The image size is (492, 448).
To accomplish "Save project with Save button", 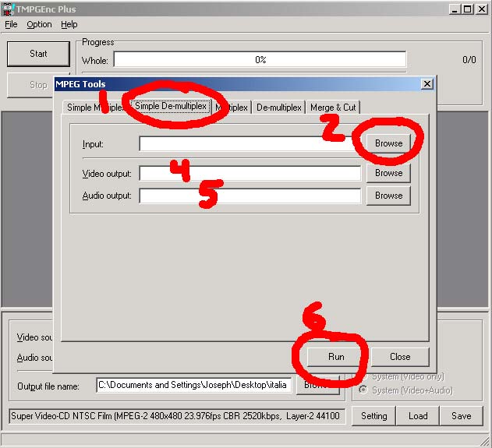I will click(462, 416).
